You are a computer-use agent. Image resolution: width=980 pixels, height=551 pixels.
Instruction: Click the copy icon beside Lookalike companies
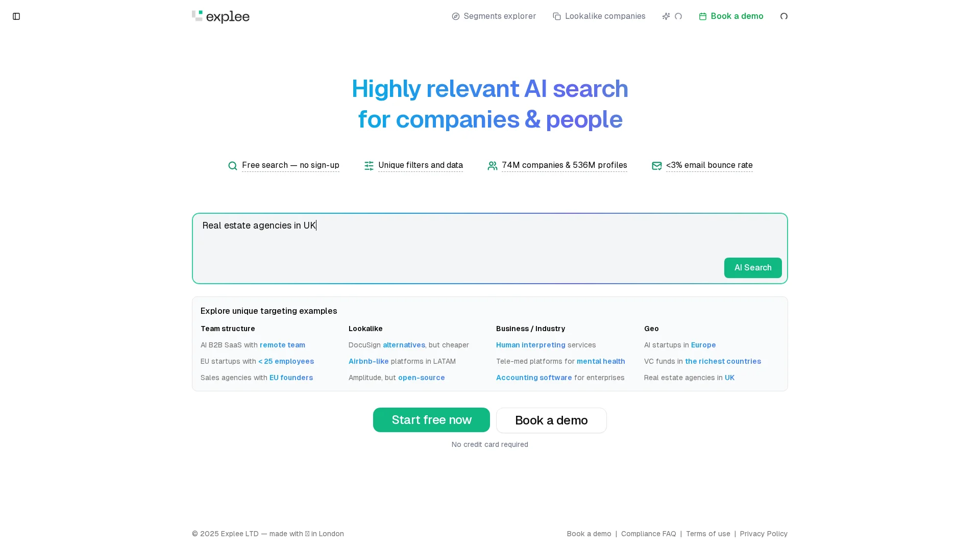[x=557, y=16]
